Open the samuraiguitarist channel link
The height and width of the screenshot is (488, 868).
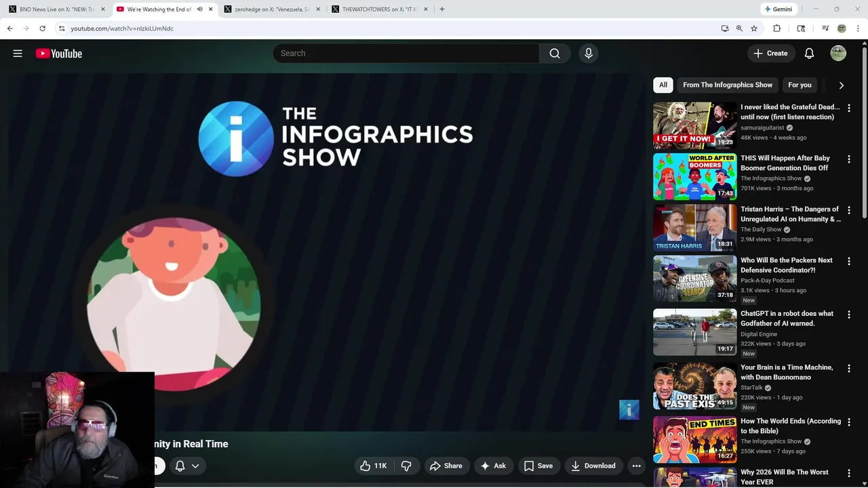(762, 127)
